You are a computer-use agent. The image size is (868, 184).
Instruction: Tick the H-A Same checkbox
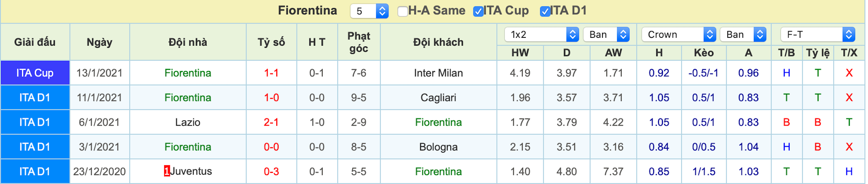[x=402, y=11]
